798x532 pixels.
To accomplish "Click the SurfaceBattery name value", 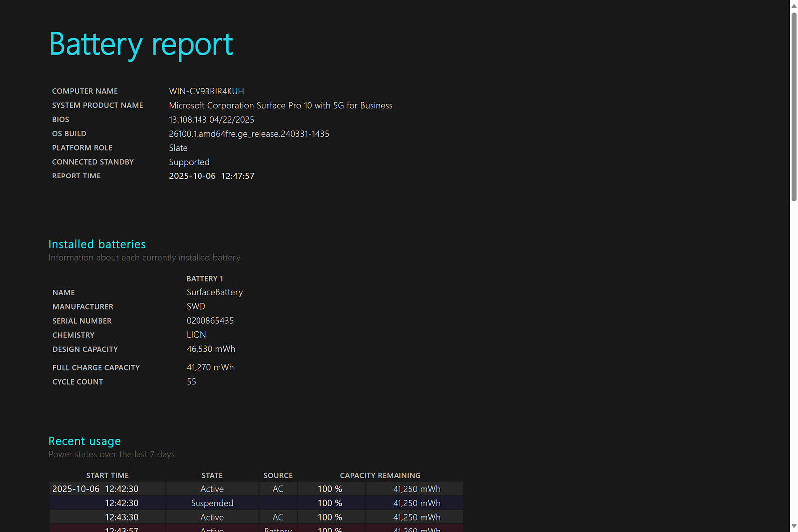I will tap(214, 292).
